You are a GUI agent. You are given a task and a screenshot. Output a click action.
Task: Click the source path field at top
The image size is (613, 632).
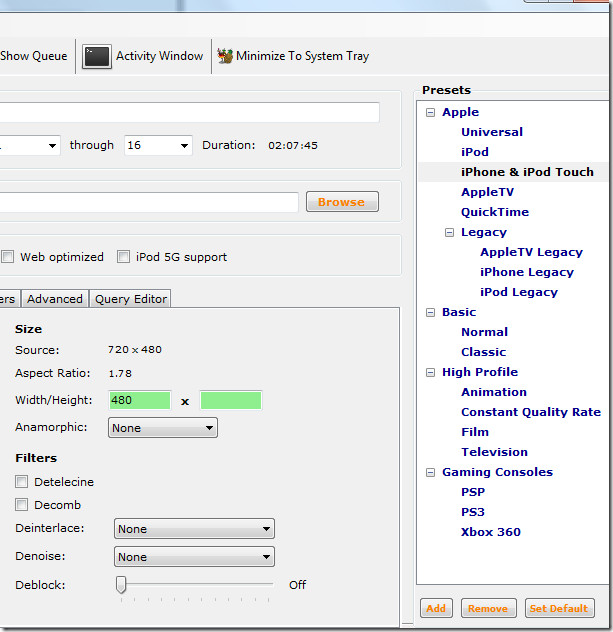[189, 112]
